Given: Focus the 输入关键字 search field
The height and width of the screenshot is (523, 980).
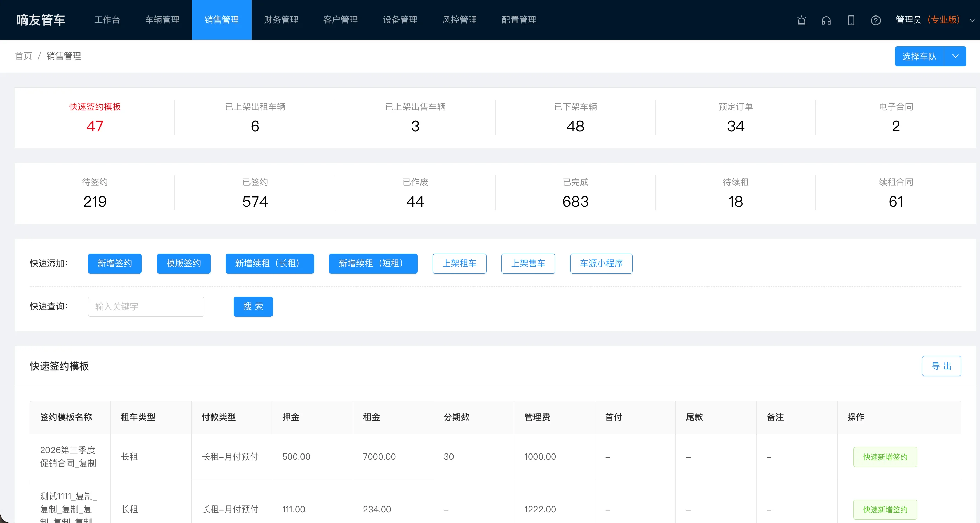Looking at the screenshot, I should (x=146, y=307).
